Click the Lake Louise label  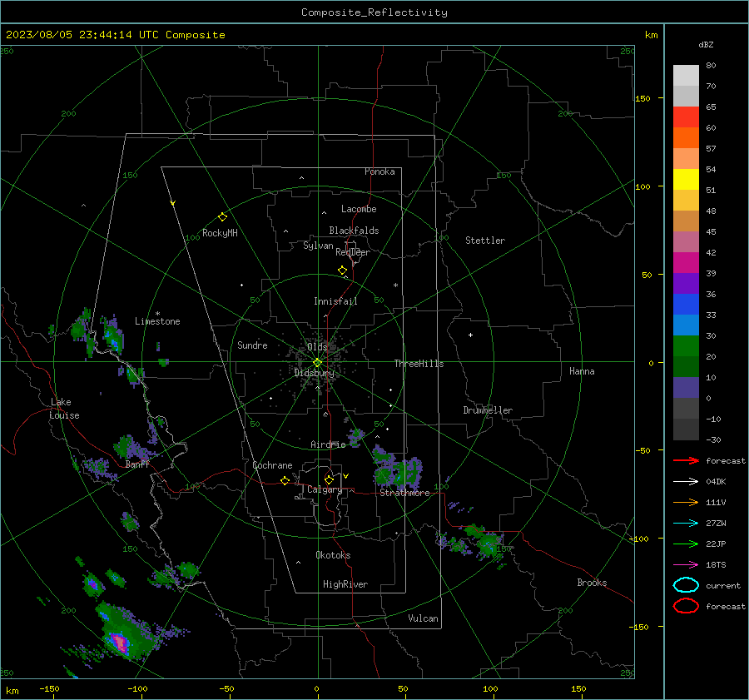coord(64,409)
